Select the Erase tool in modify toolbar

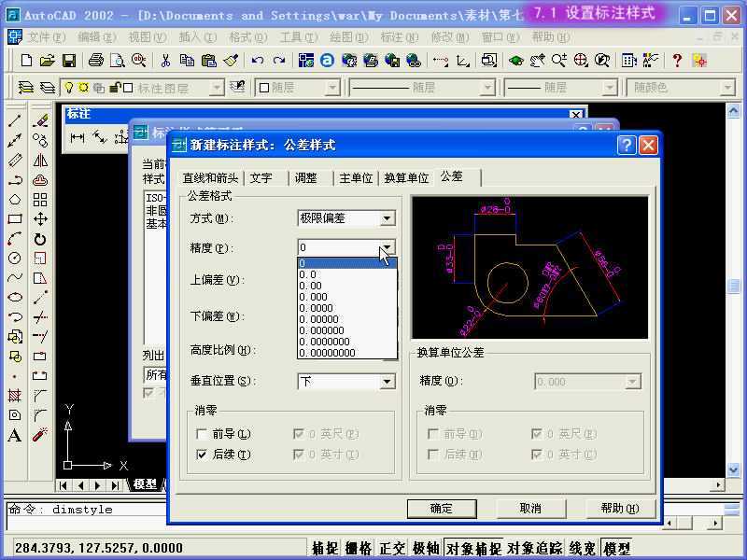click(x=40, y=121)
